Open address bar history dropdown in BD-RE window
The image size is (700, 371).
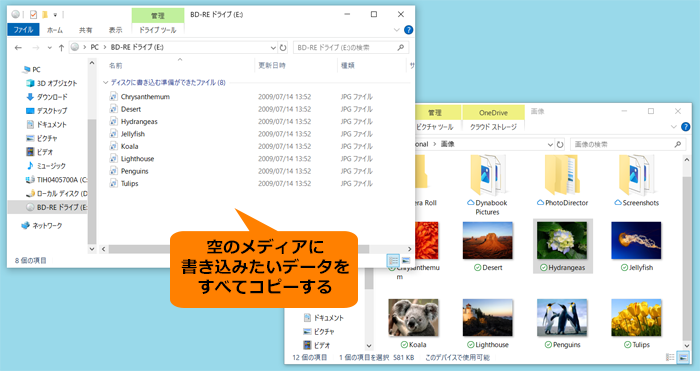point(273,47)
